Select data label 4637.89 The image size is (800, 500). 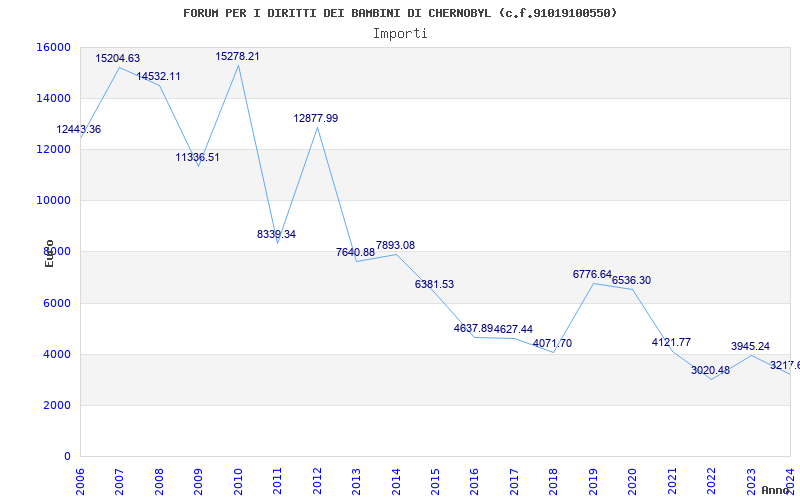(x=473, y=328)
